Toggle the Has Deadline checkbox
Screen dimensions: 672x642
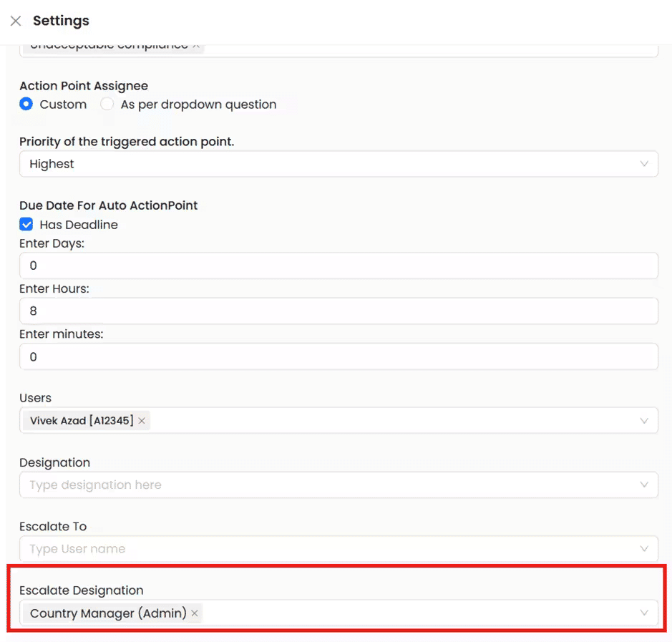pyautogui.click(x=26, y=225)
